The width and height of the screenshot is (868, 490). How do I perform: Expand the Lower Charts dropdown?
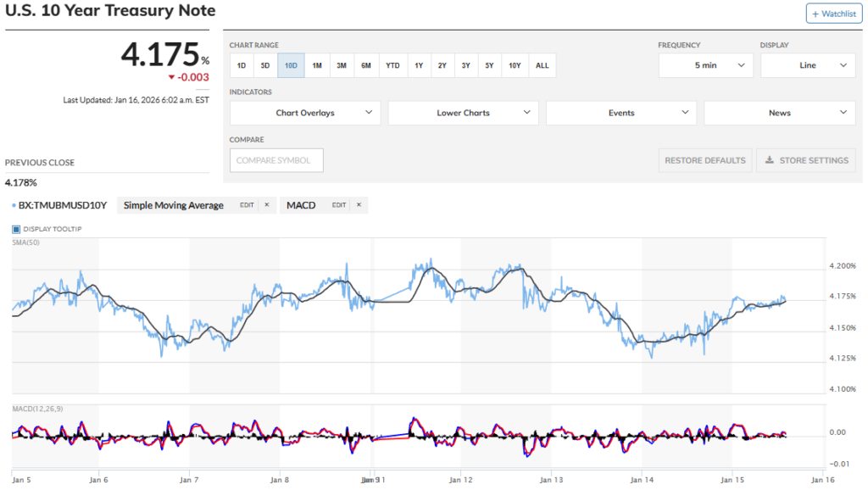[463, 113]
